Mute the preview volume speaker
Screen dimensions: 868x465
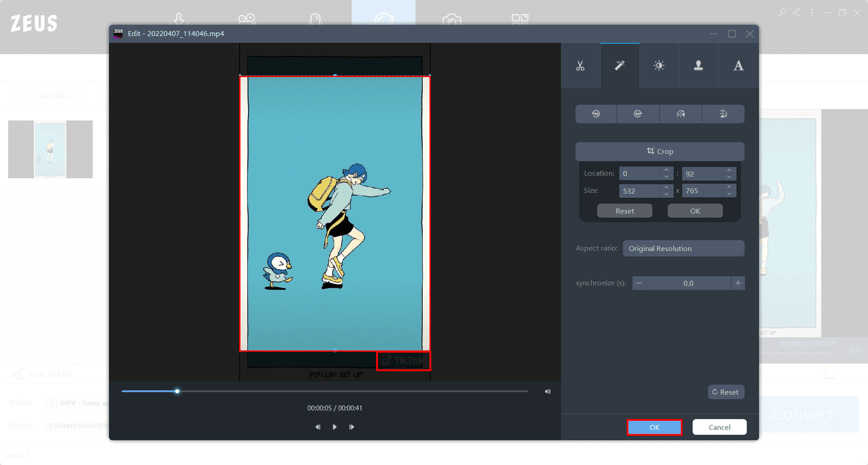[547, 391]
